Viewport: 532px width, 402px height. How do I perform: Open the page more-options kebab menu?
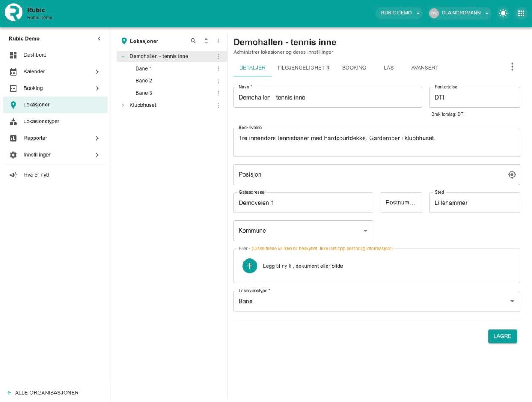click(x=513, y=67)
